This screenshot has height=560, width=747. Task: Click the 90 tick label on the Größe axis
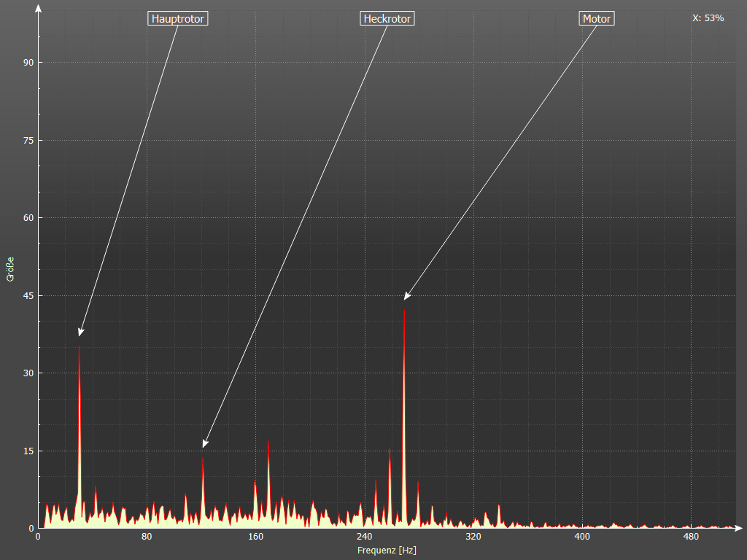coord(28,63)
